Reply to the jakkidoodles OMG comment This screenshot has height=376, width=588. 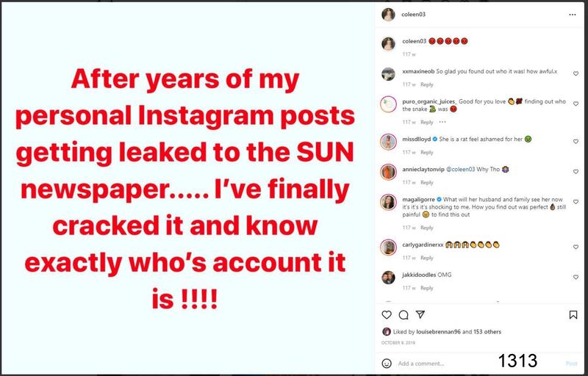coord(427,288)
